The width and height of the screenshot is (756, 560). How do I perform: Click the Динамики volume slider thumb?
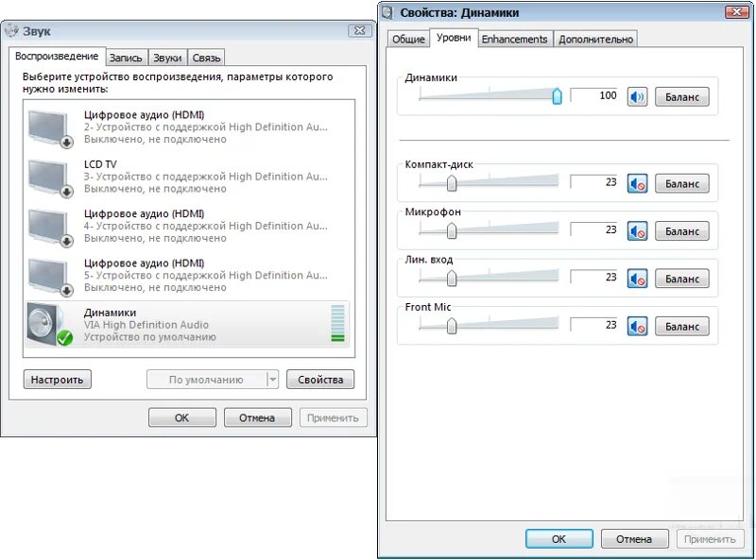pyautogui.click(x=557, y=96)
